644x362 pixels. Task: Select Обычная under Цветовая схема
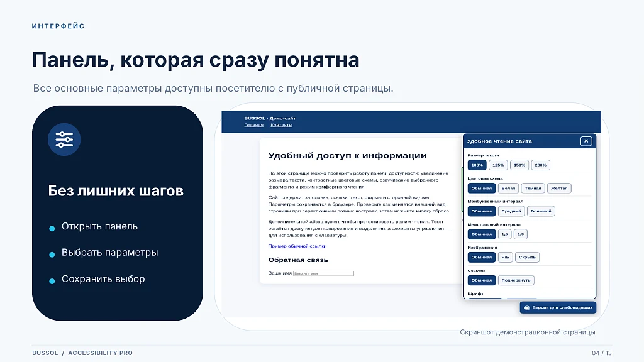pyautogui.click(x=481, y=188)
